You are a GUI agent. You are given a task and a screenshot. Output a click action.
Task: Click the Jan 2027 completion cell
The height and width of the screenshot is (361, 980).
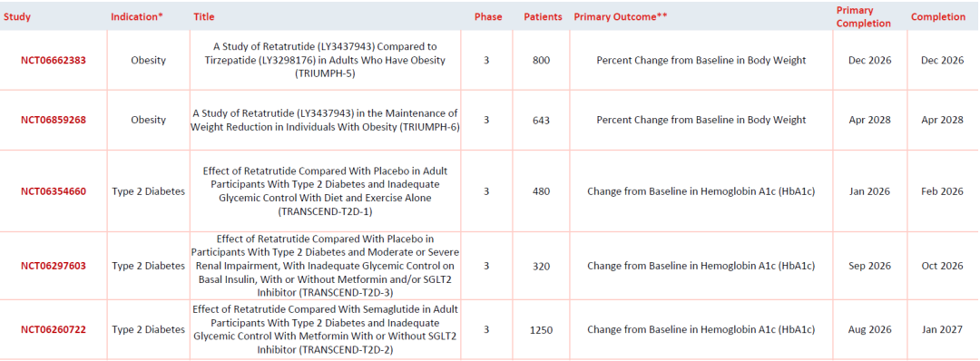(942, 330)
